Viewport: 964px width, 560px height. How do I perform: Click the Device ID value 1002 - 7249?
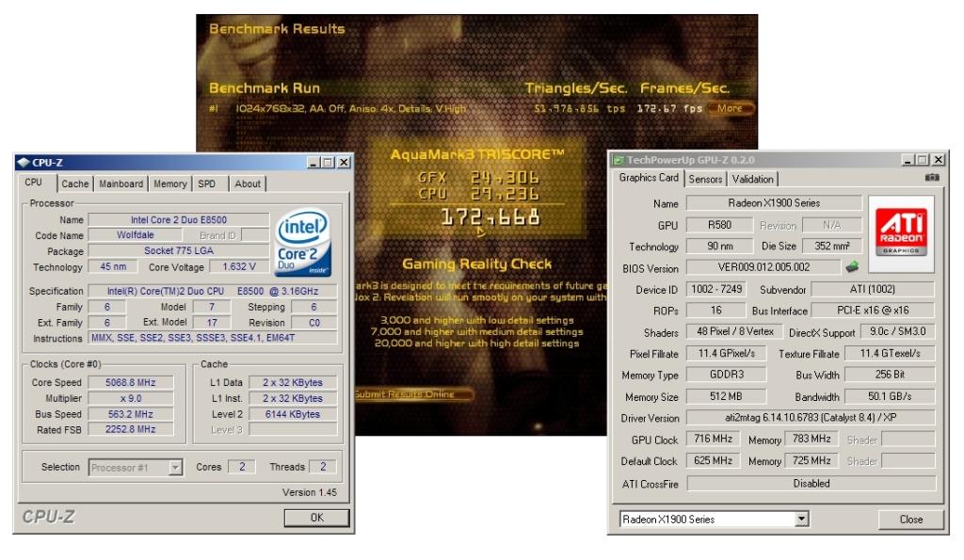(x=716, y=289)
